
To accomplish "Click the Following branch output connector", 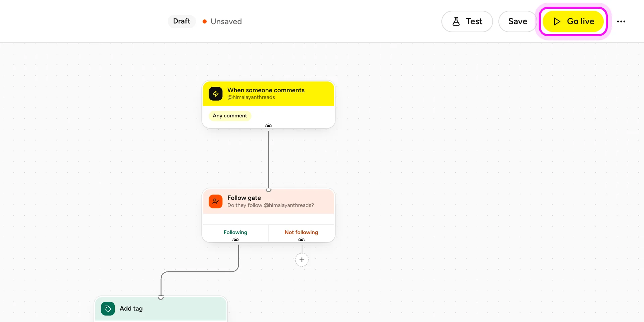I will (x=235, y=240).
